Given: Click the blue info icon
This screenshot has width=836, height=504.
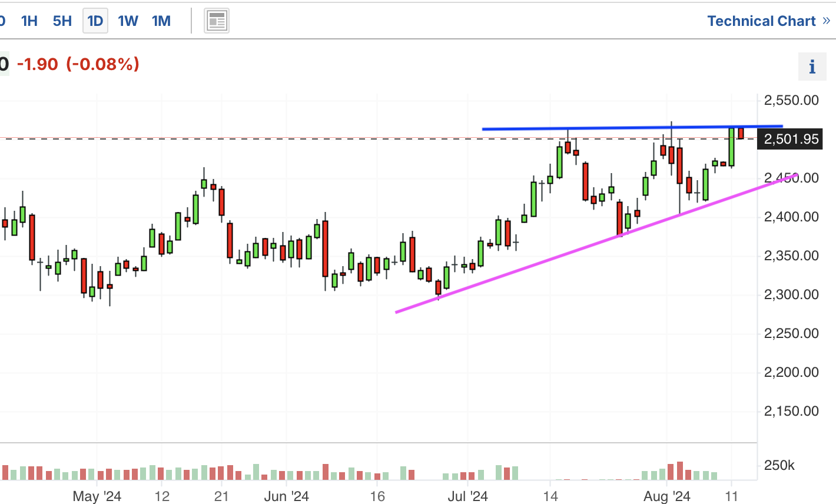Looking at the screenshot, I should pos(812,67).
